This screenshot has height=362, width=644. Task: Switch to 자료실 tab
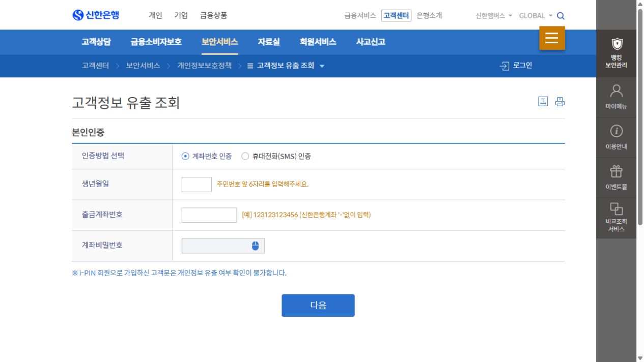click(269, 42)
